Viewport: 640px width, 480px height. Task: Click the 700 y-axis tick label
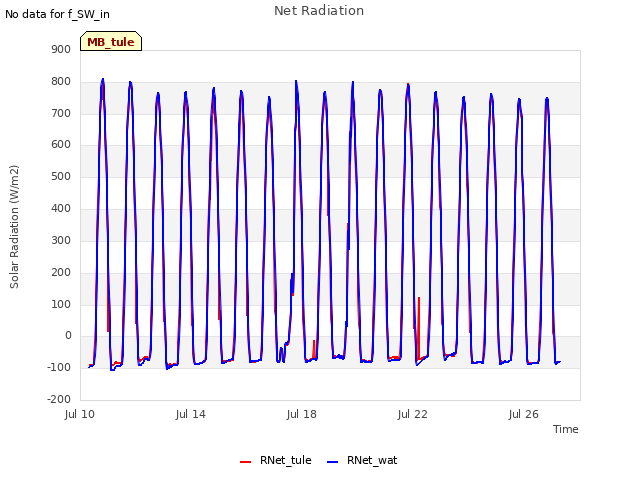(x=61, y=113)
